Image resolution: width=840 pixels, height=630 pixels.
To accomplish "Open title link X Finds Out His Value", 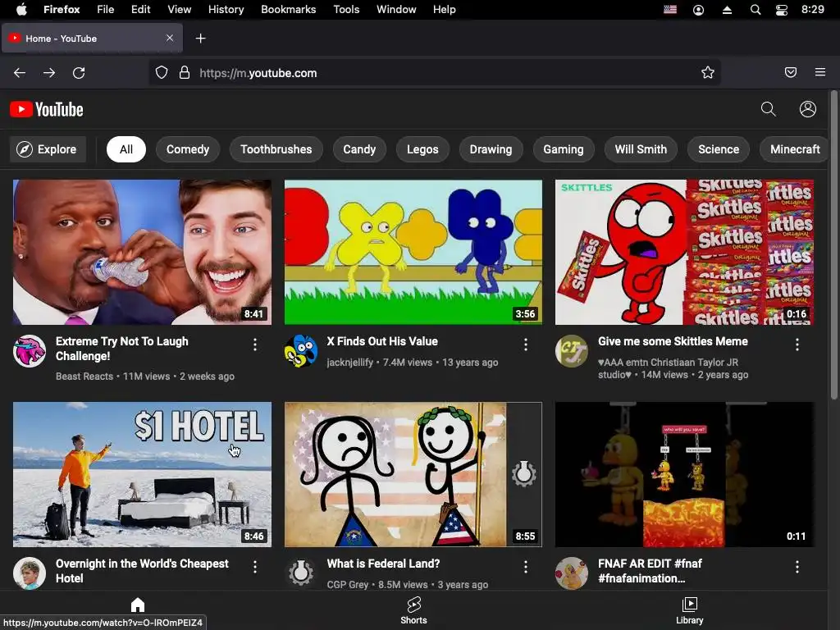I will [382, 341].
